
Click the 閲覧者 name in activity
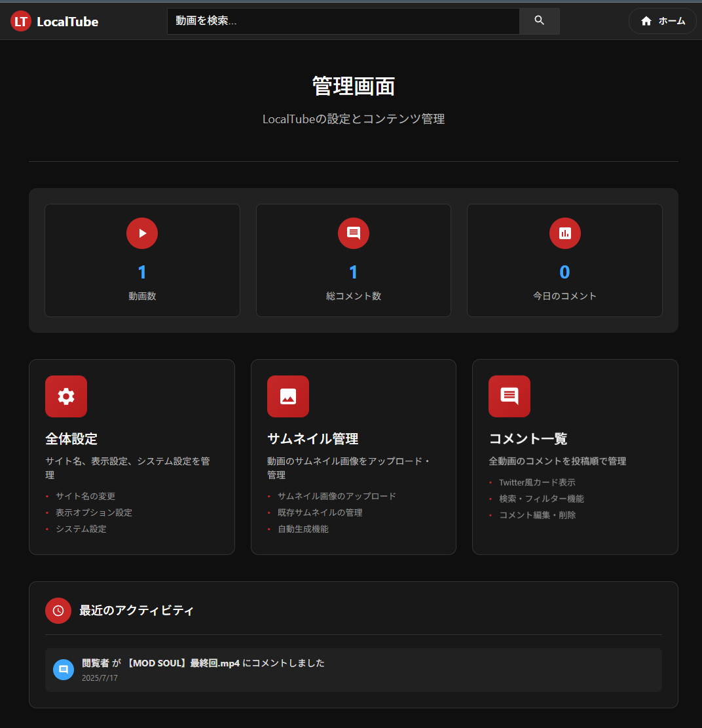(96, 663)
